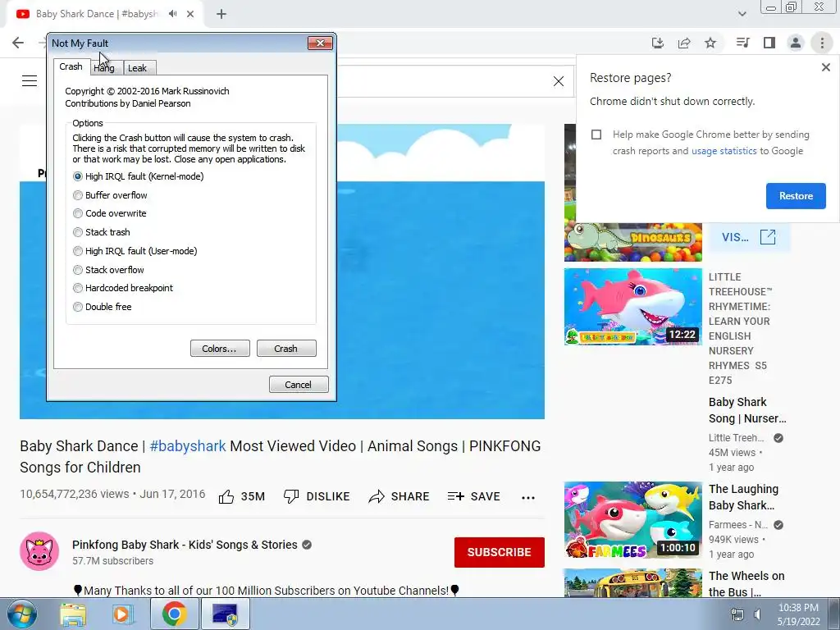Subscribe to the Pinkfong channel
Screen dimensions: 840x630
pos(500,552)
